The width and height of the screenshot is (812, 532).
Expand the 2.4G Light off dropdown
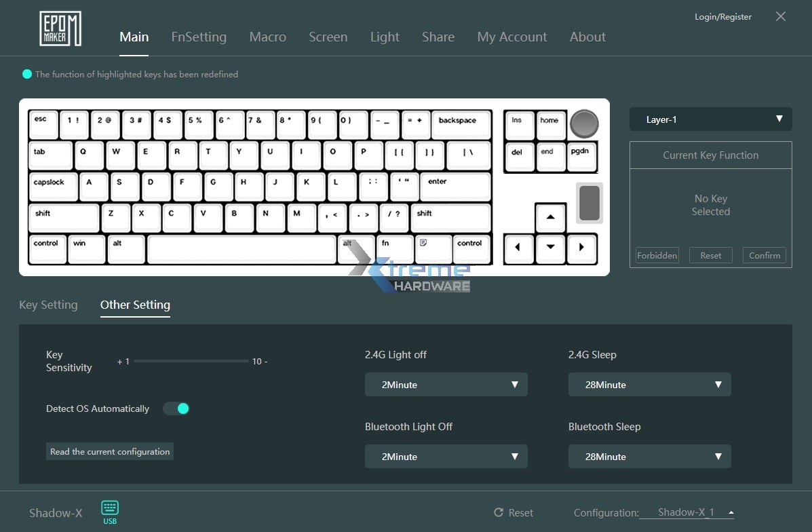[x=446, y=385]
